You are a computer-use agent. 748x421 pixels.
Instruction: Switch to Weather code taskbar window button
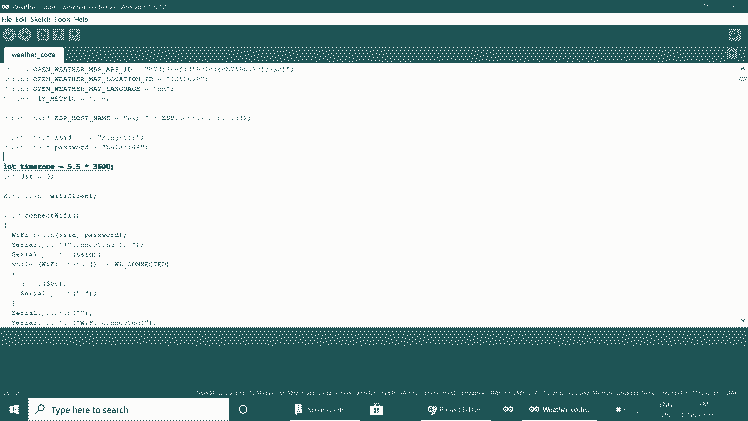click(x=560, y=410)
